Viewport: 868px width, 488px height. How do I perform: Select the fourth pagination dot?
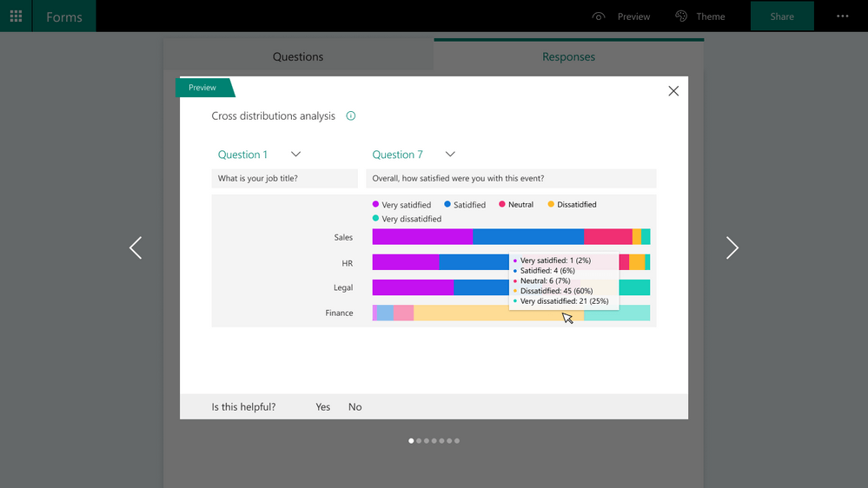[434, 441]
